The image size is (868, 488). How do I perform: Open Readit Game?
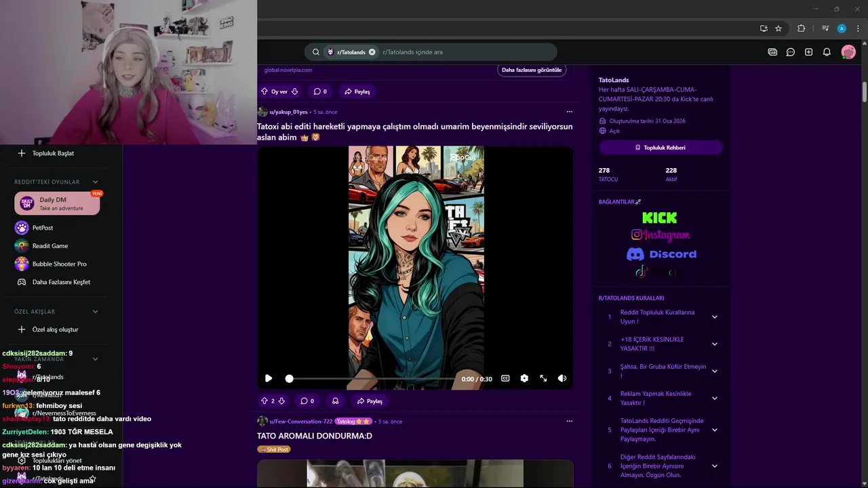click(x=50, y=246)
